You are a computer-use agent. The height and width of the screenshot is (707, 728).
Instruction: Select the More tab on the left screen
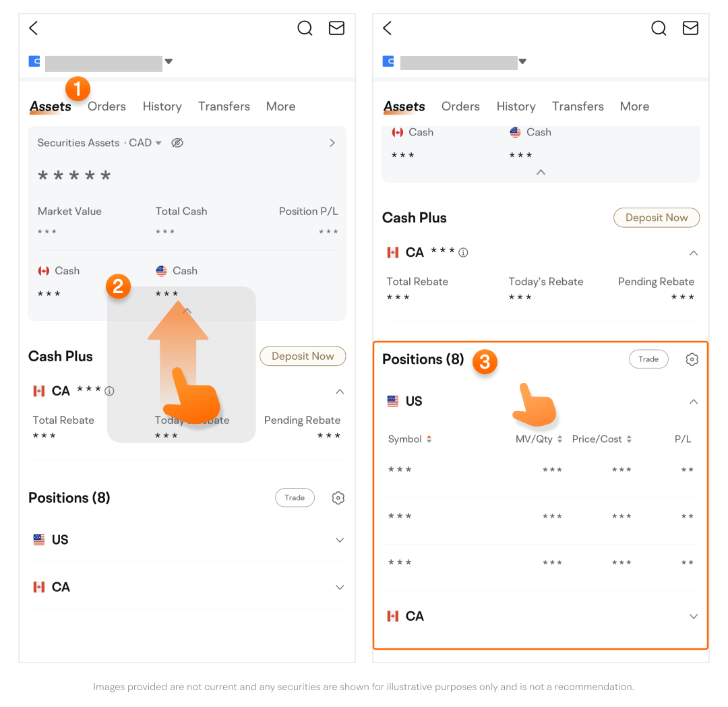click(x=280, y=106)
